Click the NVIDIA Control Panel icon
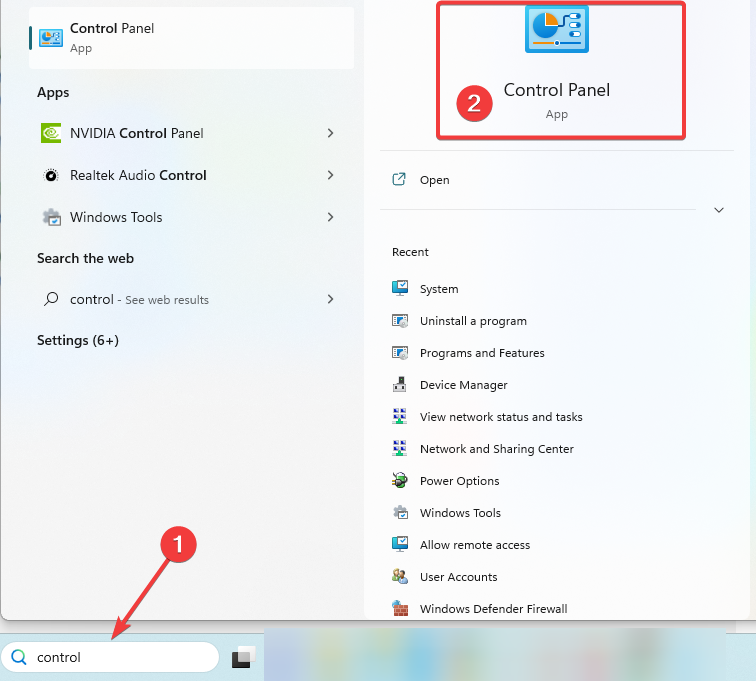756x681 pixels. pyautogui.click(x=51, y=133)
